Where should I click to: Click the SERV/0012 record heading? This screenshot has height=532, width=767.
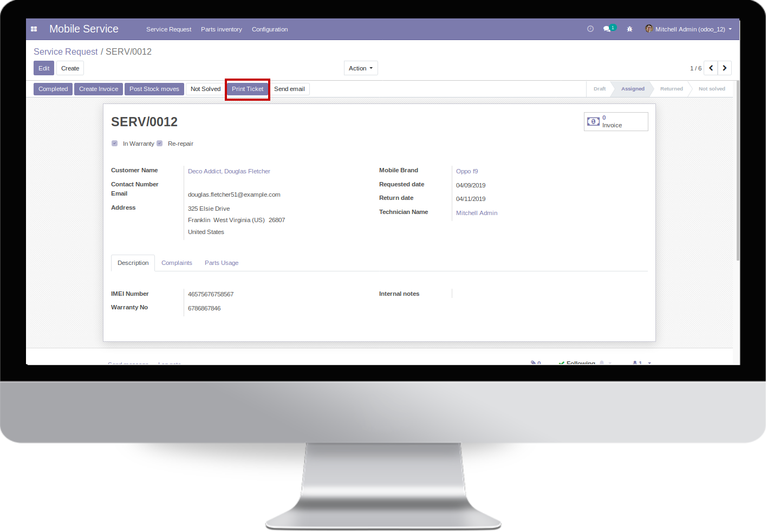[144, 122]
